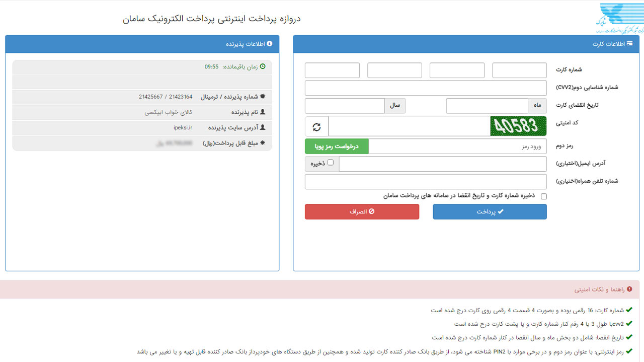Click the asterisk icon beside شماره پذیرنده / ترمینال
The image size is (644, 362).
(x=263, y=97)
